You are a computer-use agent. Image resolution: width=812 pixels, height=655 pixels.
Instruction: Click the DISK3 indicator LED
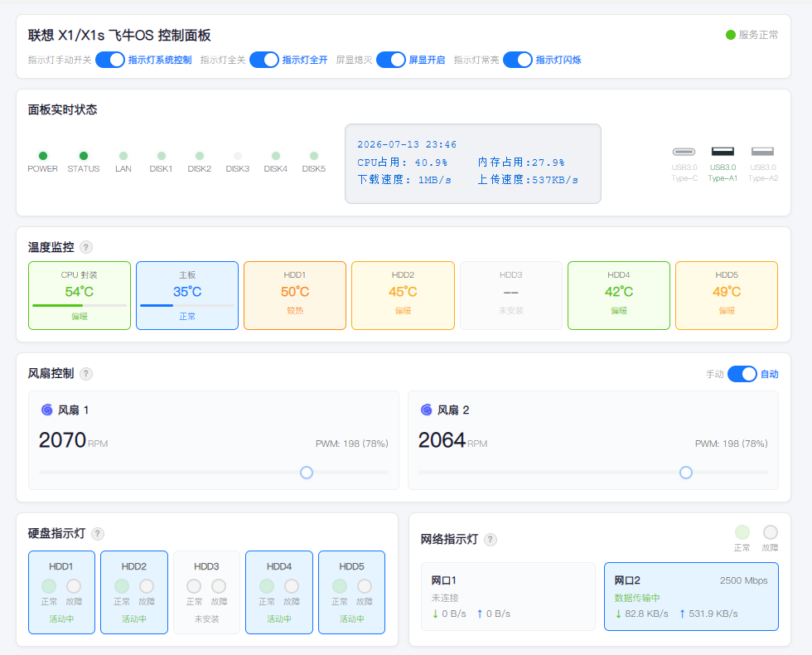pos(238,156)
